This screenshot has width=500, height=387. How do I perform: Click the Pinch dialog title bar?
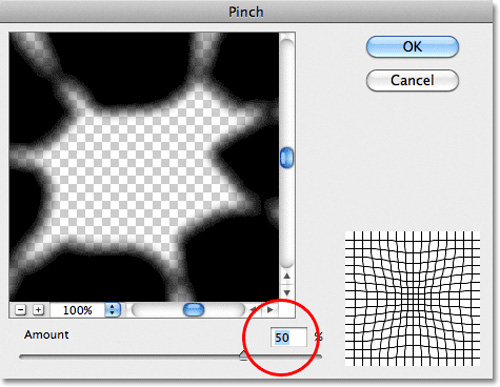(x=246, y=12)
